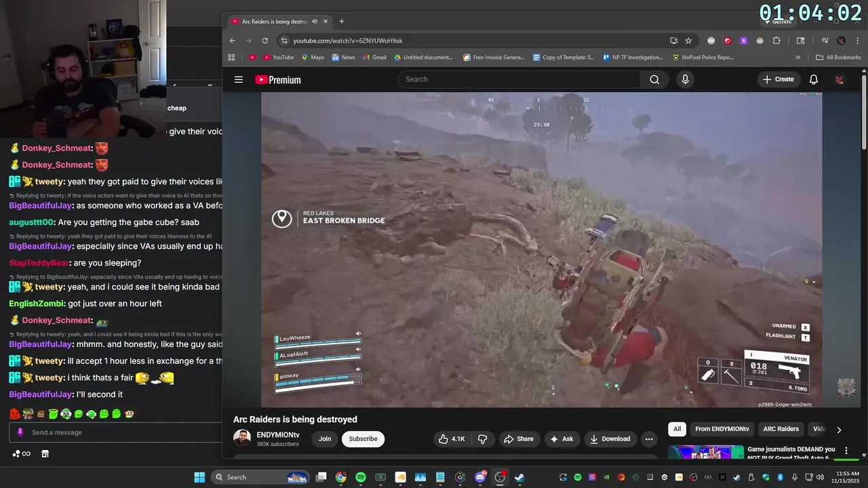Download the video

tap(610, 439)
